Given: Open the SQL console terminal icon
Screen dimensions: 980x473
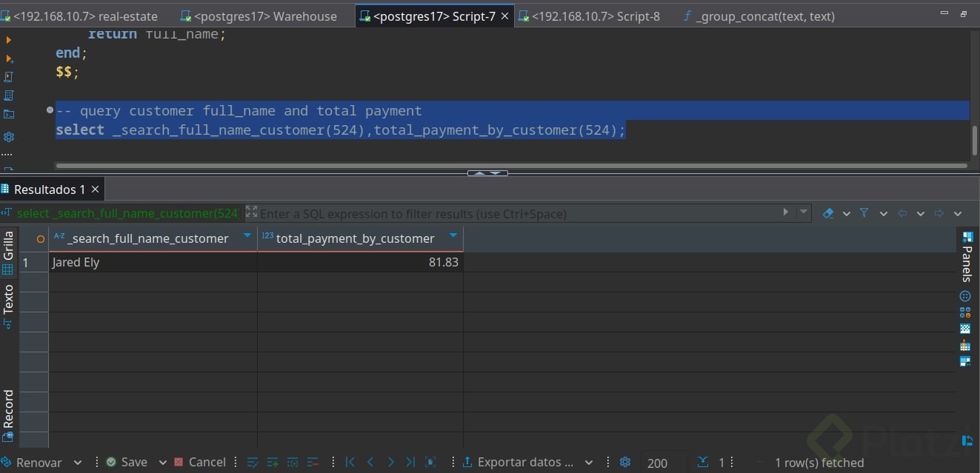Looking at the screenshot, I should tap(9, 114).
